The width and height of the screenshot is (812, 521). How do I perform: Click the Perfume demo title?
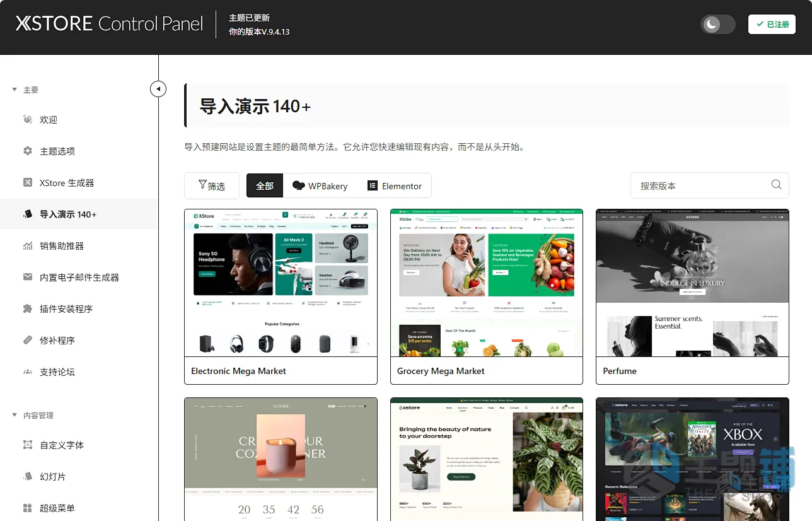pyautogui.click(x=620, y=371)
